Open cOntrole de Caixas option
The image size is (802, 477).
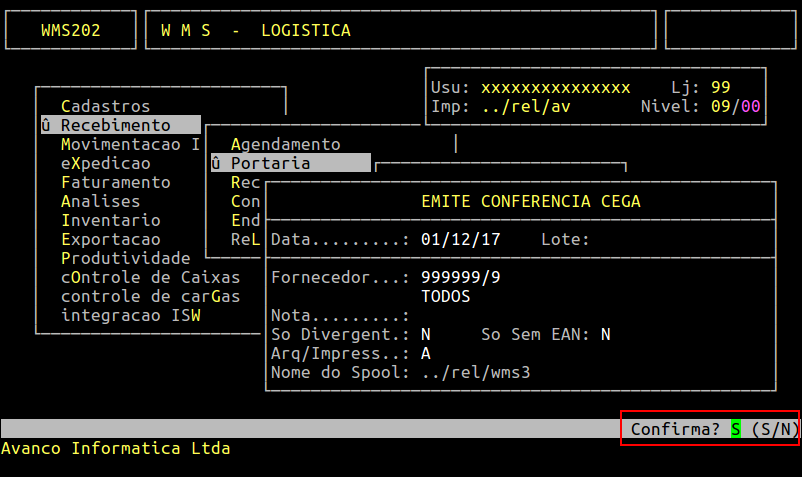click(150, 277)
